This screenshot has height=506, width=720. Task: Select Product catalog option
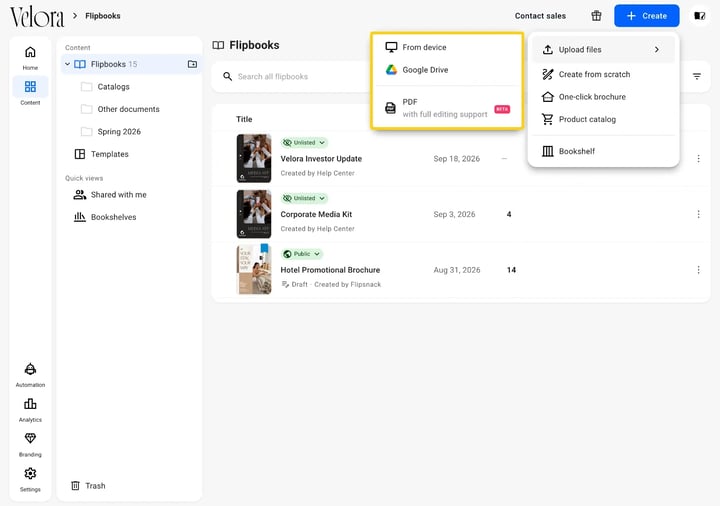[x=603, y=119]
